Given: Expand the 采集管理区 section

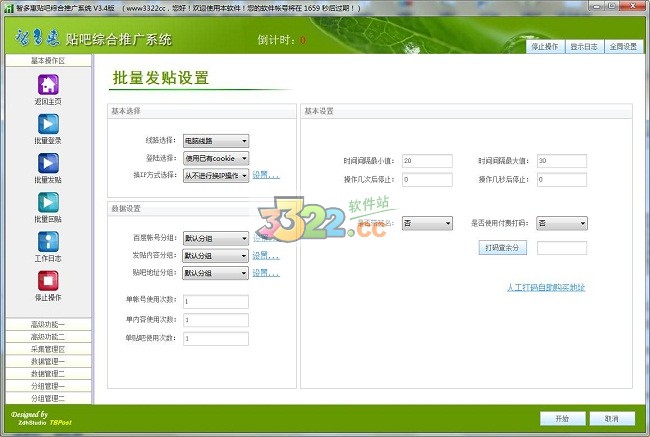Looking at the screenshot, I should click(x=48, y=349).
